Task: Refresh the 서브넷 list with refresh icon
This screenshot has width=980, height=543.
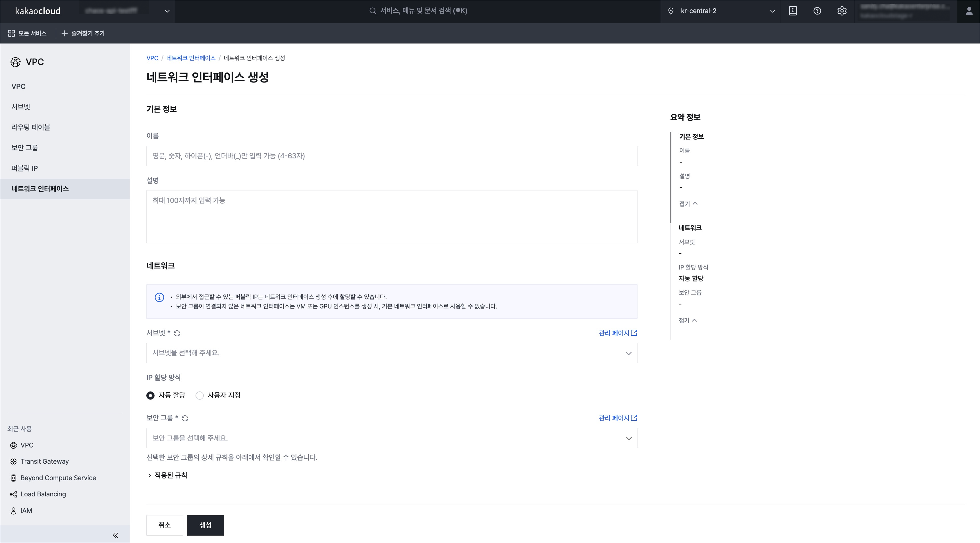Action: pyautogui.click(x=177, y=333)
